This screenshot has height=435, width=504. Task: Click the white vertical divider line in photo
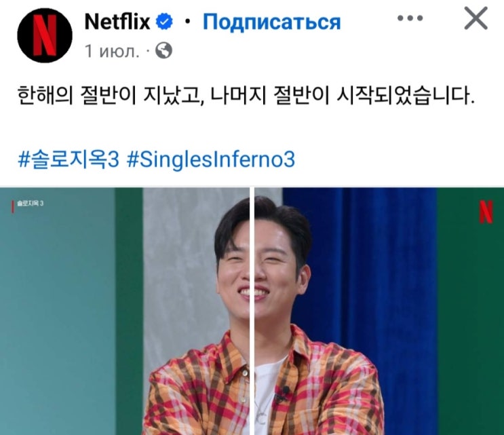point(252,311)
